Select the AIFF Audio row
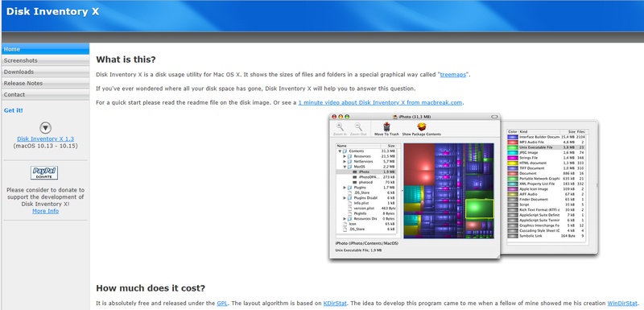The image size is (644, 310). 547,194
